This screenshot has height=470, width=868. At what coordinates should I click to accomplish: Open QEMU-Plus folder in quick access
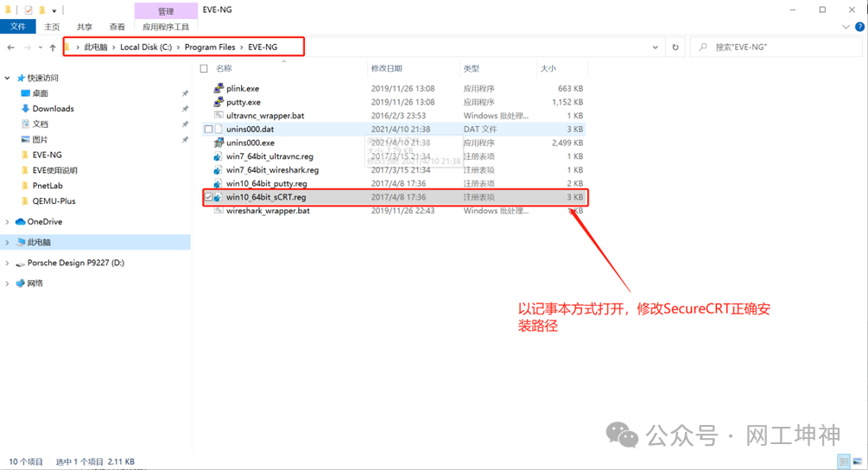pos(54,201)
